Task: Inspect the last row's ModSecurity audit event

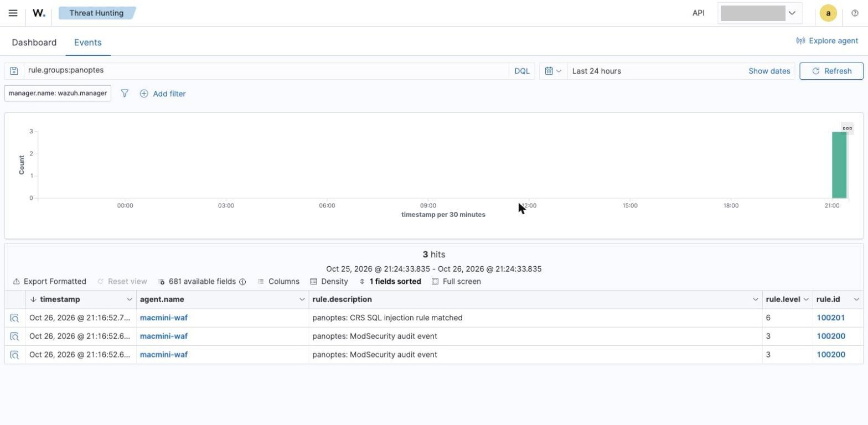Action: pyautogui.click(x=14, y=355)
